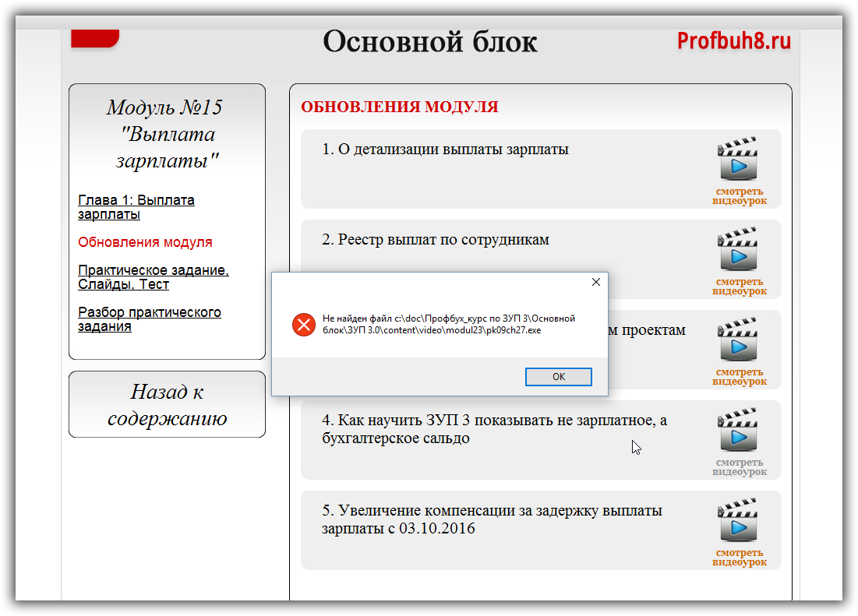
Task: Close the error dialog with the X
Action: point(595,283)
